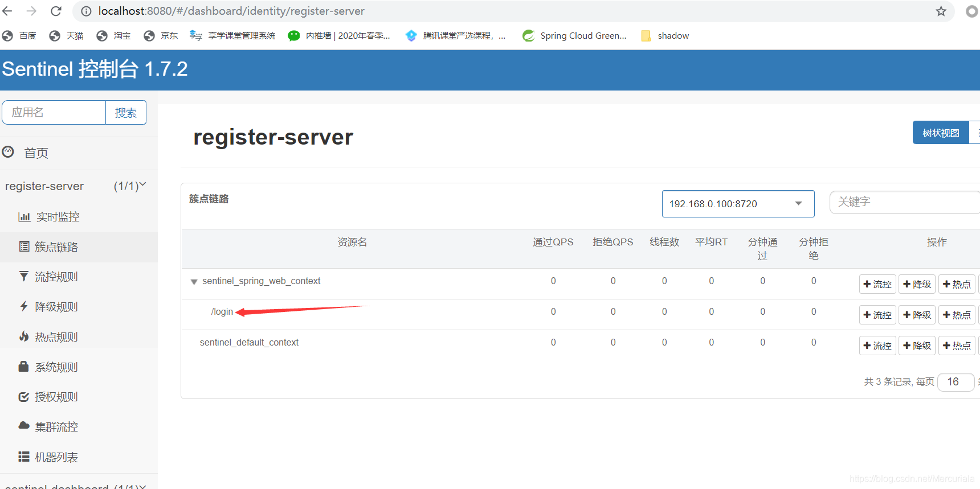The image size is (980, 489).
Task: Focus the 关键字 filter field
Action: pyautogui.click(x=905, y=202)
